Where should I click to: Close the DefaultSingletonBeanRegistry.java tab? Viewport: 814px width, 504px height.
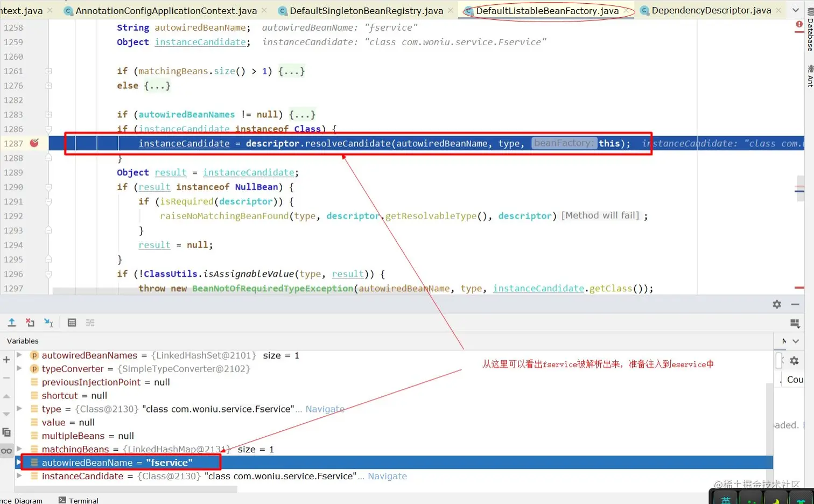pos(451,10)
